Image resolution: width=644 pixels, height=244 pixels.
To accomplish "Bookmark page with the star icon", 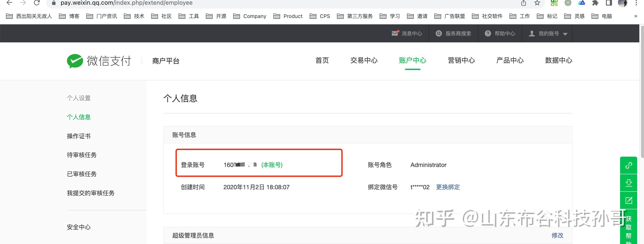I will coord(537,3).
